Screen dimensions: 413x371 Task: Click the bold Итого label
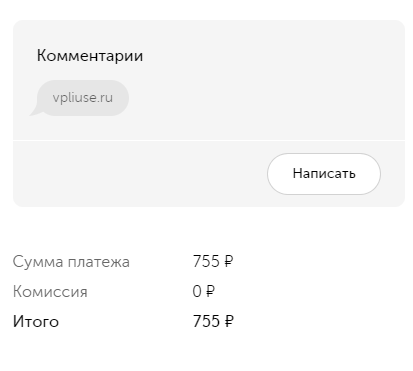[36, 322]
